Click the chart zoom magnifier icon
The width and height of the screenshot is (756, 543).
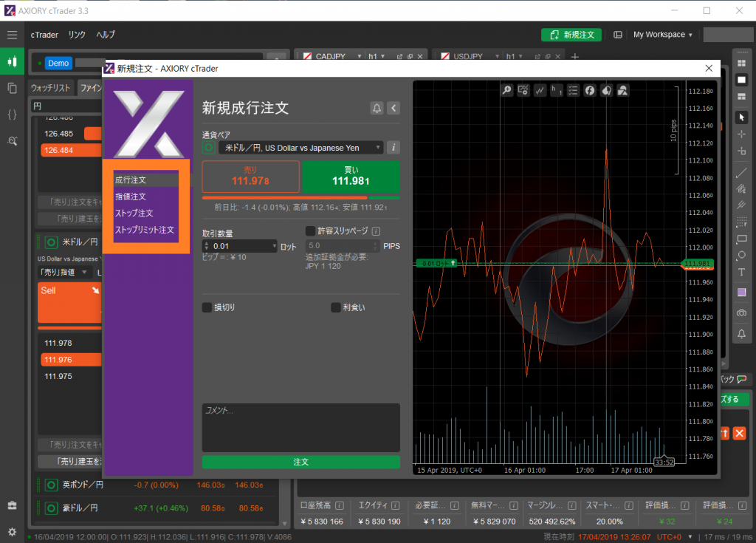pos(506,90)
